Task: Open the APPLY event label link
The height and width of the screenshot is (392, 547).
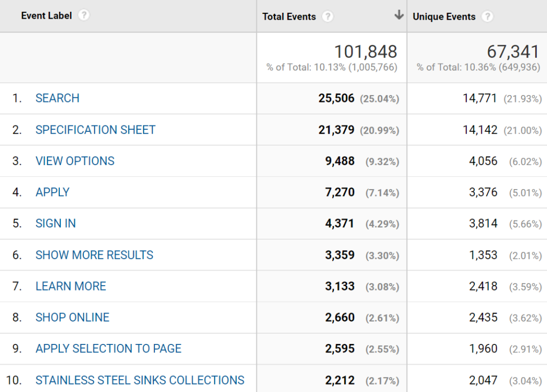Action: 53,192
